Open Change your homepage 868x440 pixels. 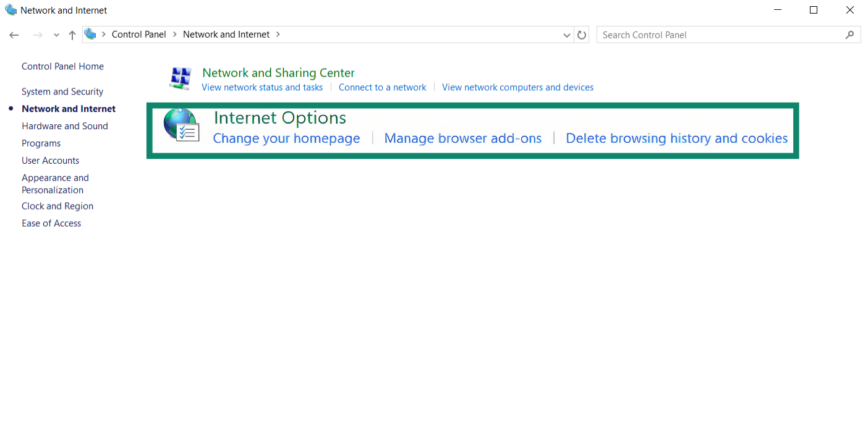tap(286, 138)
